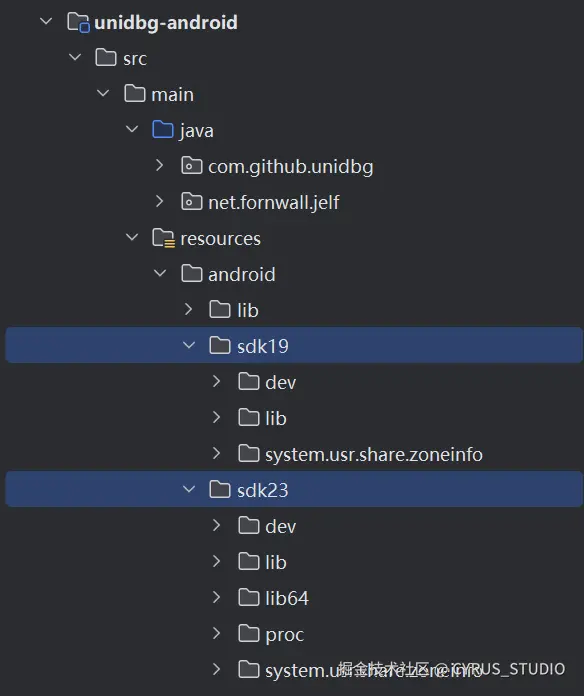584x696 pixels.
Task: Collapse the src folder chevron
Action: click(75, 57)
